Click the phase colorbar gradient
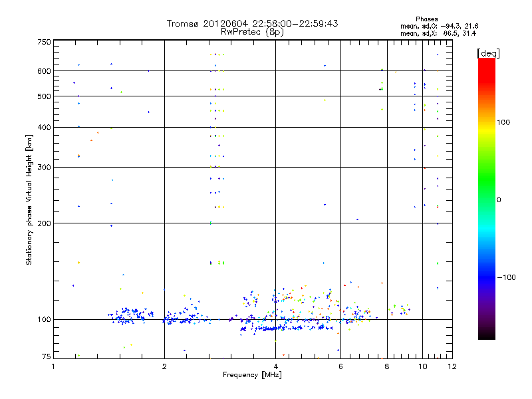This screenshot has height=399, width=532. (487, 199)
